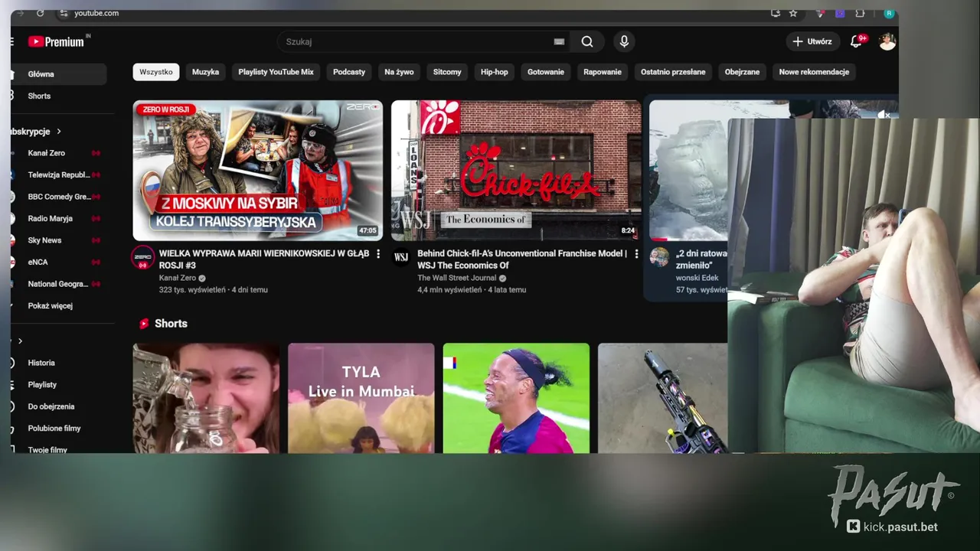Open the Wielka wyprawa Marii Wiernikowskiej title
Viewport: 980px width, 551px height.
[264, 259]
